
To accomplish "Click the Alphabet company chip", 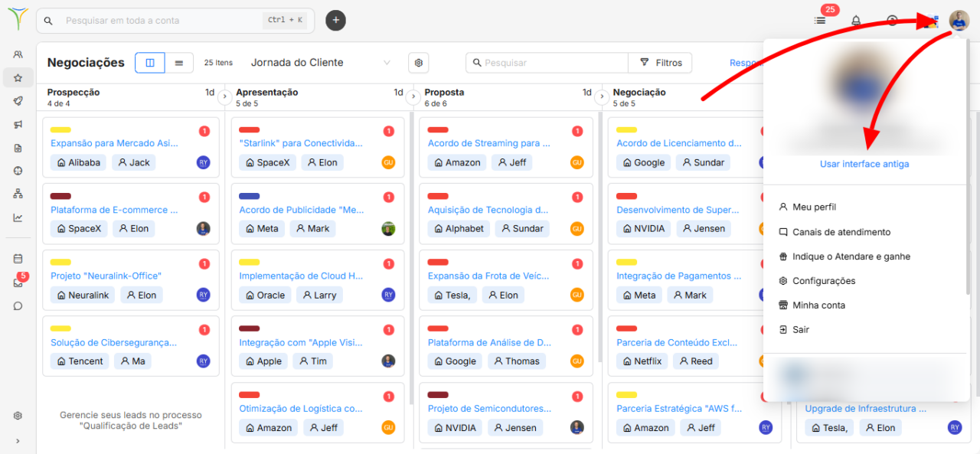I will tap(459, 228).
